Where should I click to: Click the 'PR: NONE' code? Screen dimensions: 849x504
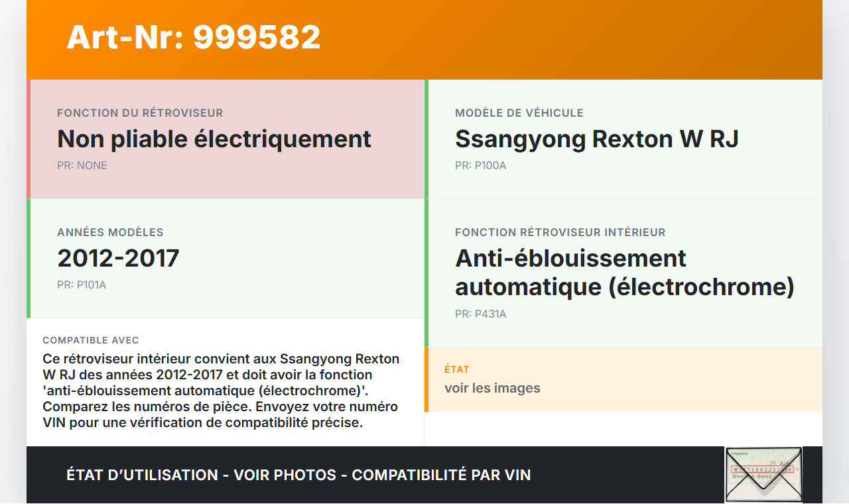tap(82, 166)
